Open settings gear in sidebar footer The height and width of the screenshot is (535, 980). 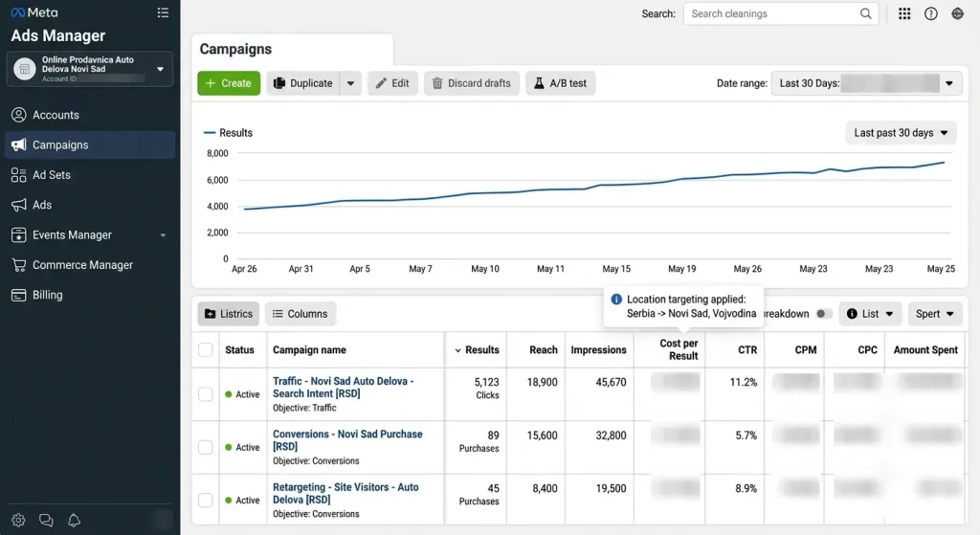[18, 520]
